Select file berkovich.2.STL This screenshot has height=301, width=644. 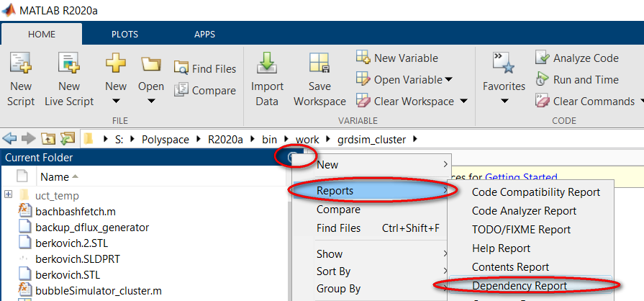click(x=71, y=243)
